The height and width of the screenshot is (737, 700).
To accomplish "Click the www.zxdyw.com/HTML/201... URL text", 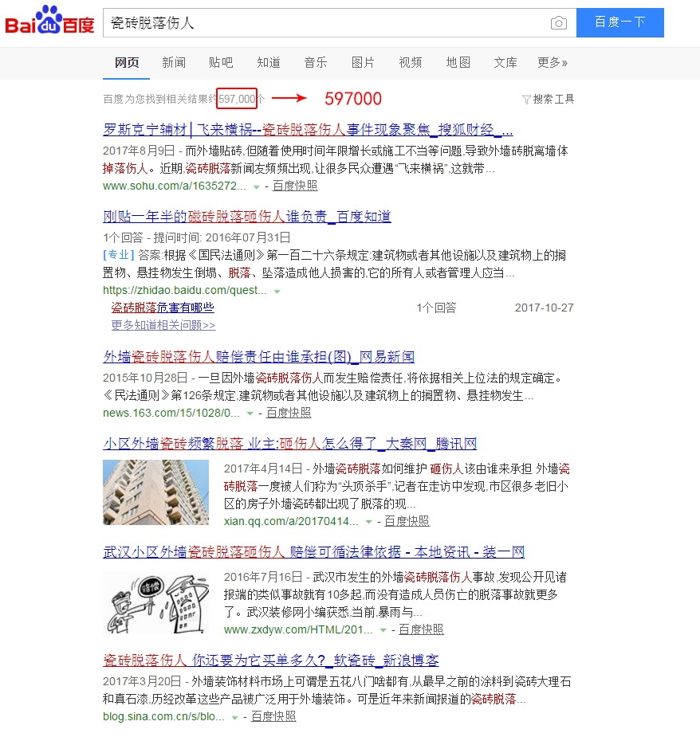I will pyautogui.click(x=298, y=629).
